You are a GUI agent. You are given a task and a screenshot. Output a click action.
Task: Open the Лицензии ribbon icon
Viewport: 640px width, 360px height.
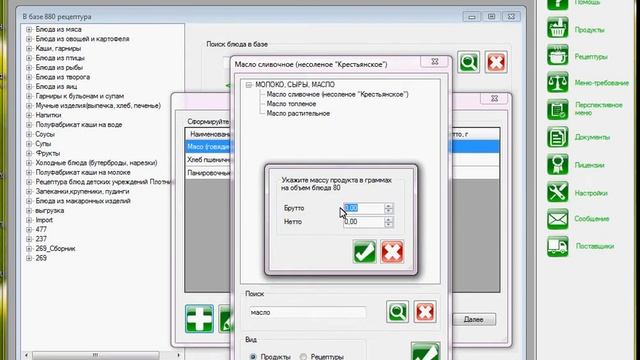click(558, 164)
